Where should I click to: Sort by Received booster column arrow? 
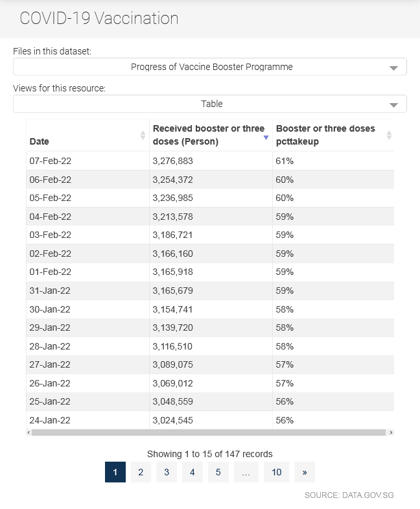pos(266,137)
